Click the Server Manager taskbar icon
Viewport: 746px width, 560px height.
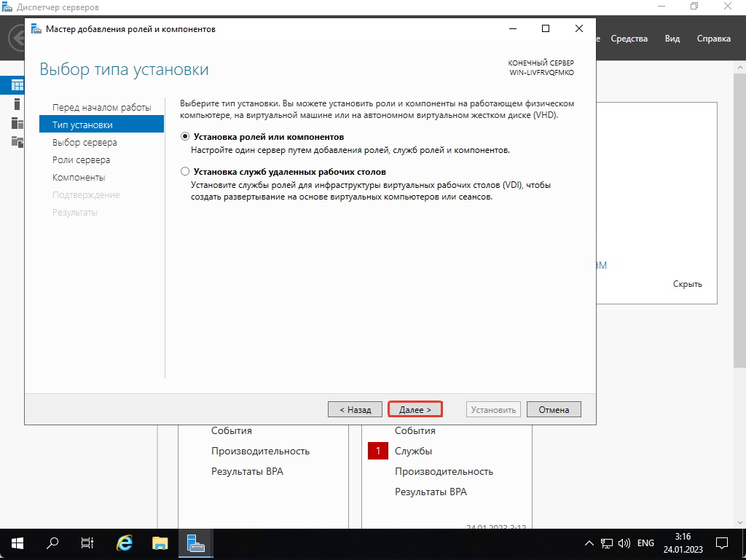pos(195,543)
